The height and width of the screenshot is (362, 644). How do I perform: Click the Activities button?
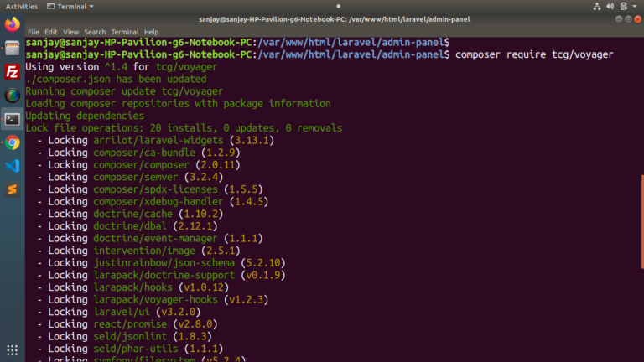21,6
